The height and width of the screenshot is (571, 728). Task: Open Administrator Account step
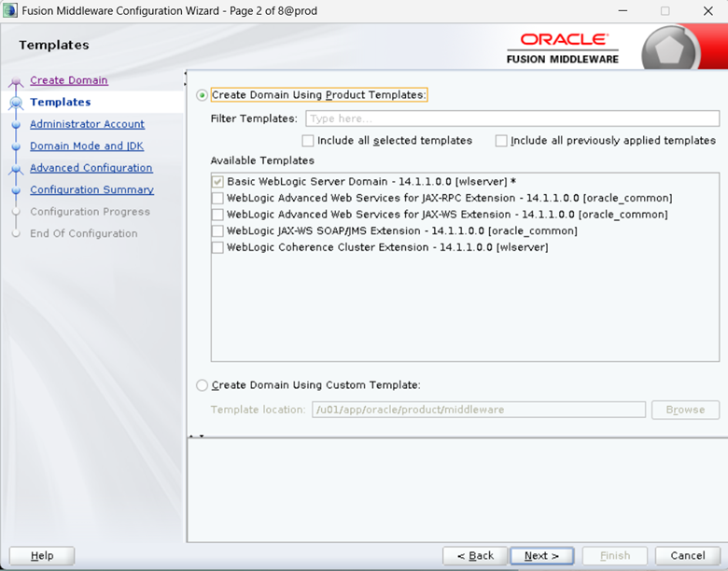click(x=88, y=124)
